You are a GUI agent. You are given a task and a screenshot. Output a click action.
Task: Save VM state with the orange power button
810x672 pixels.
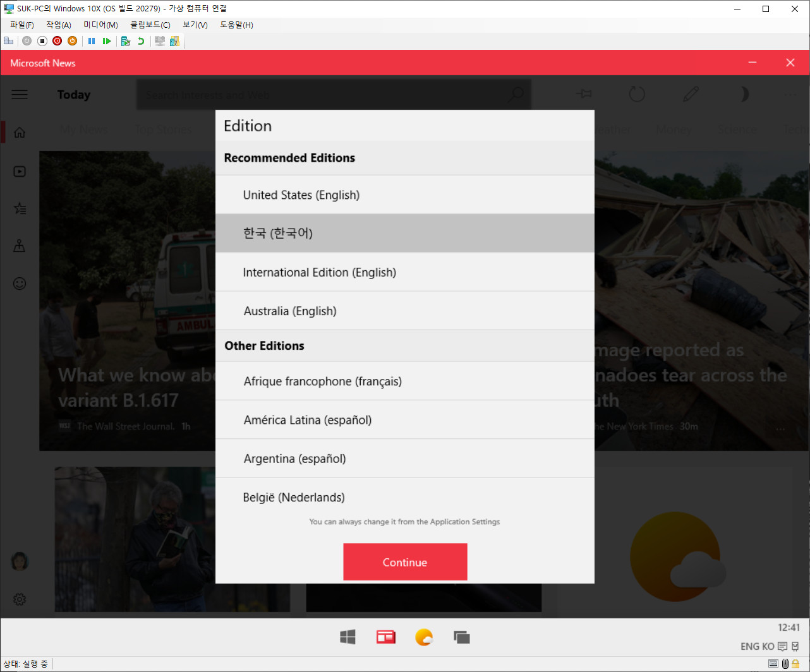point(72,41)
